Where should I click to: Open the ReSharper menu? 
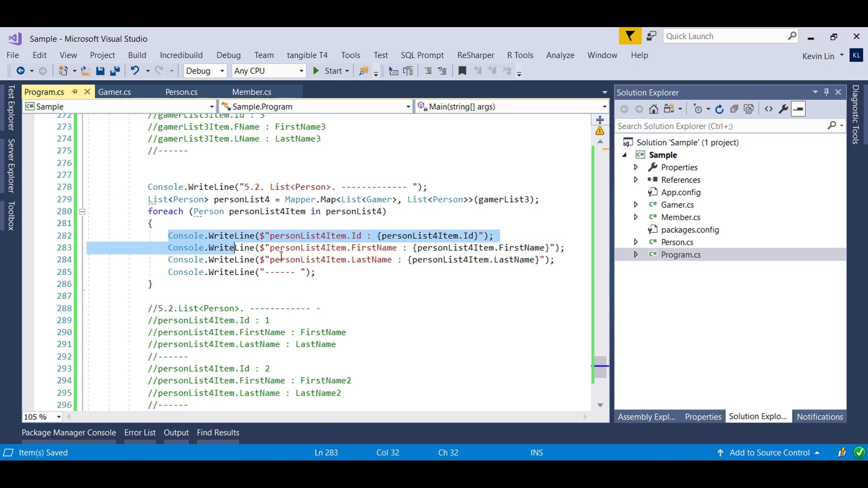coord(475,55)
